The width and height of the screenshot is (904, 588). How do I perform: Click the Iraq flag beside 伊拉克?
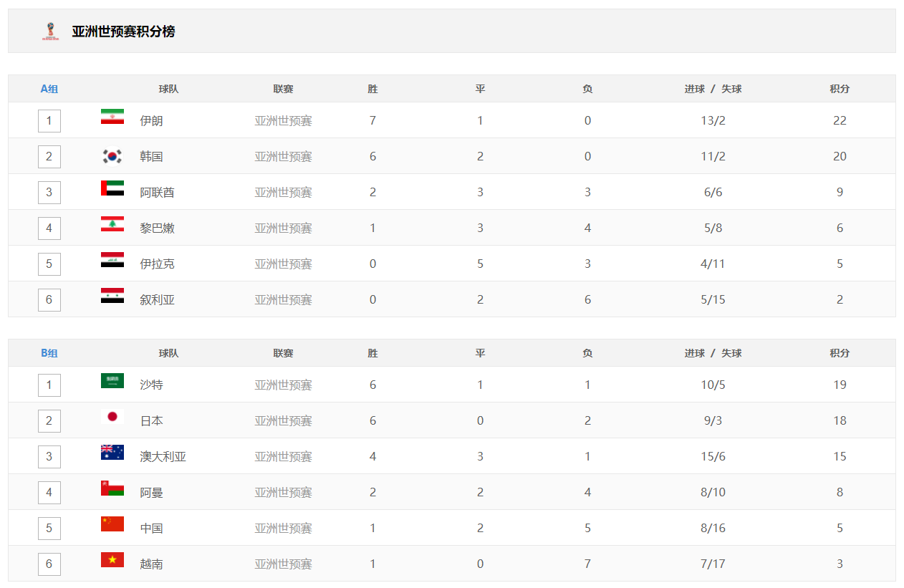click(112, 260)
